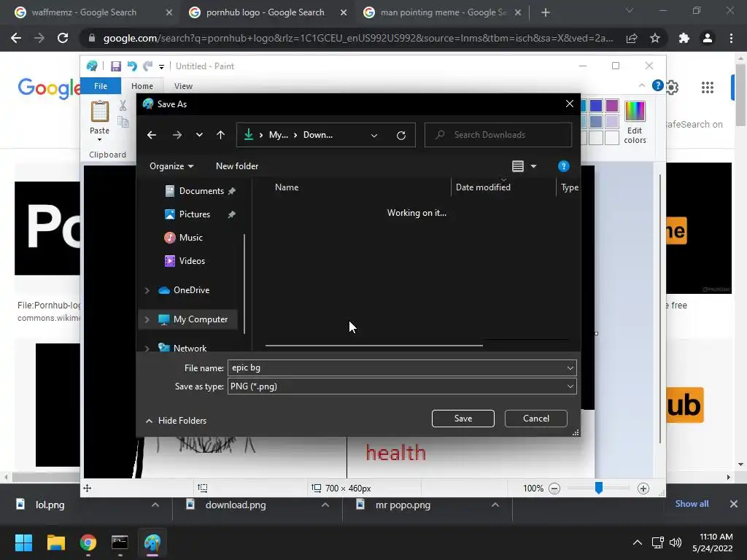Select Network in the folder tree
Screen dimensions: 747x560
pos(190,348)
